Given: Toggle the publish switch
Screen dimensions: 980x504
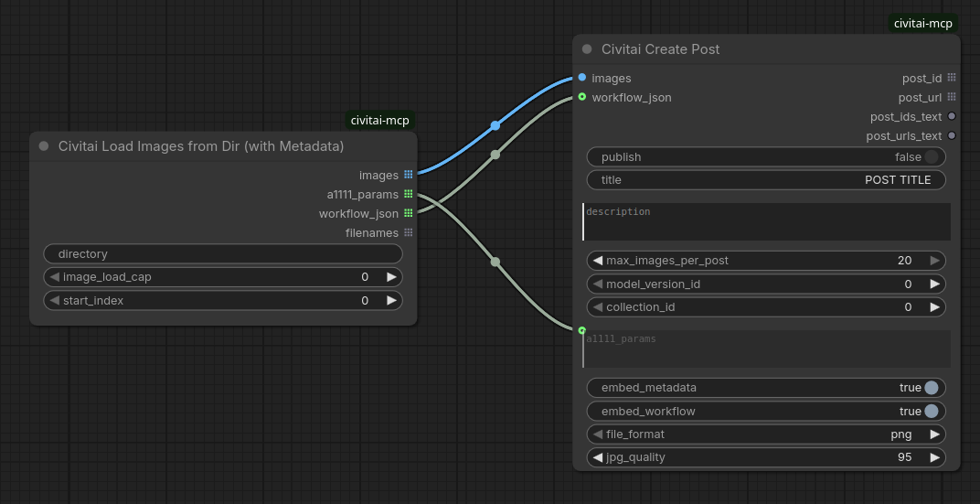Looking at the screenshot, I should (932, 157).
